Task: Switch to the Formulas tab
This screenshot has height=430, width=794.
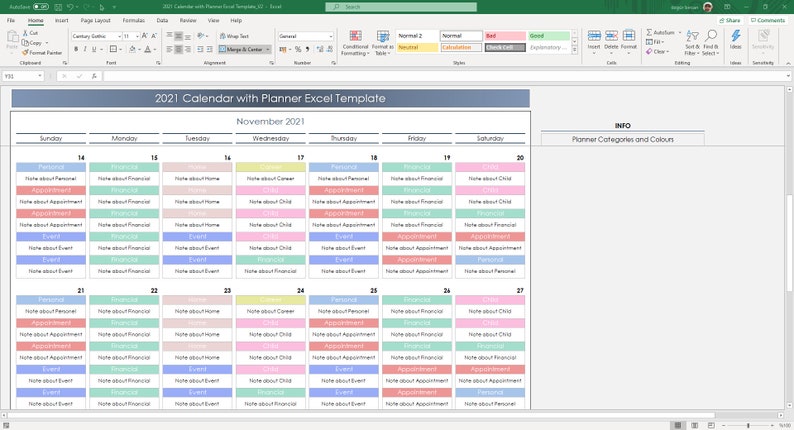Action: [134, 20]
